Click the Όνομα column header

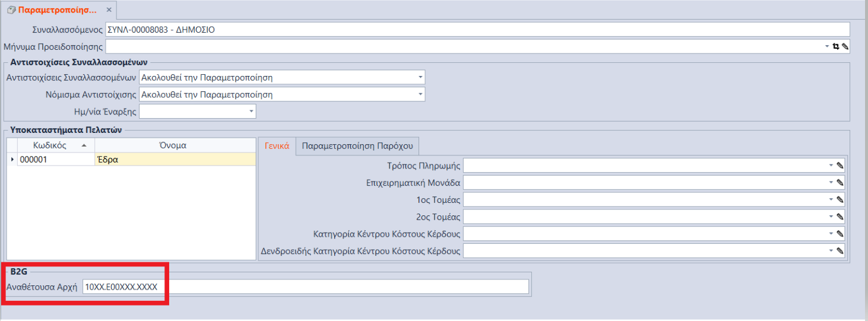coord(175,145)
